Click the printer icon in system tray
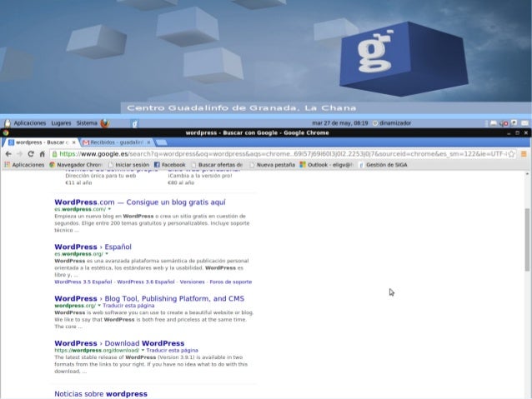The width and height of the screenshot is (532, 399). (494, 123)
